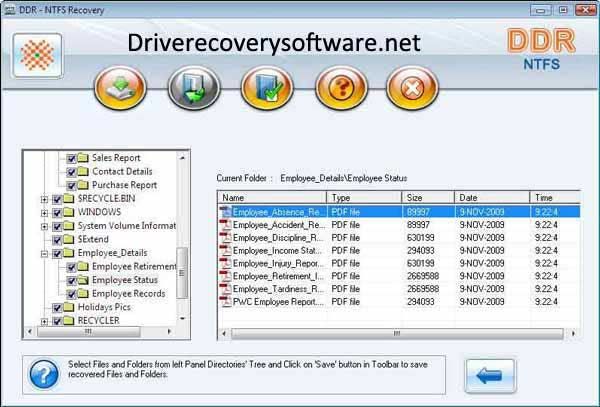
Task: Click the grey Load/Import toolbar button
Action: pyautogui.click(x=194, y=88)
